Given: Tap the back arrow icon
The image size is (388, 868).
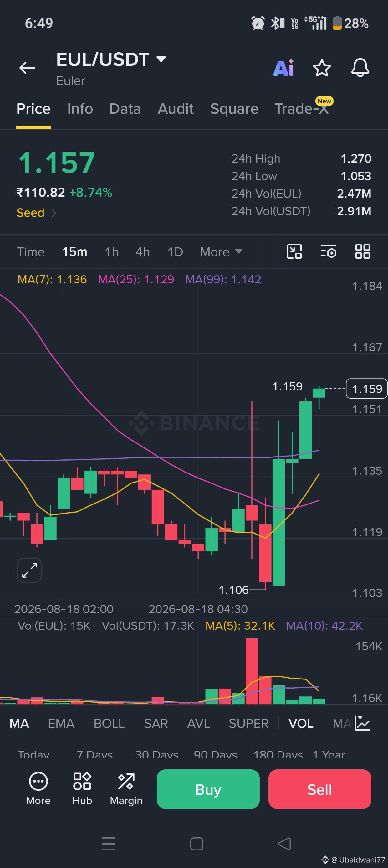Looking at the screenshot, I should pos(27,68).
